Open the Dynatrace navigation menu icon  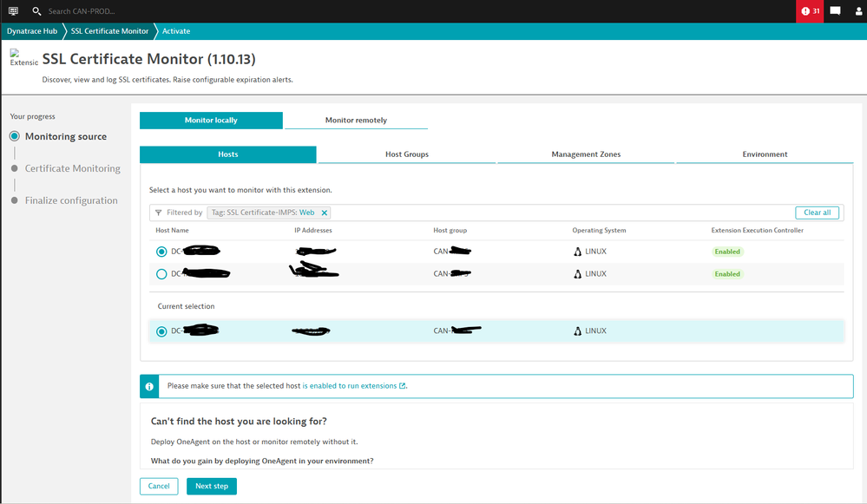(13, 11)
